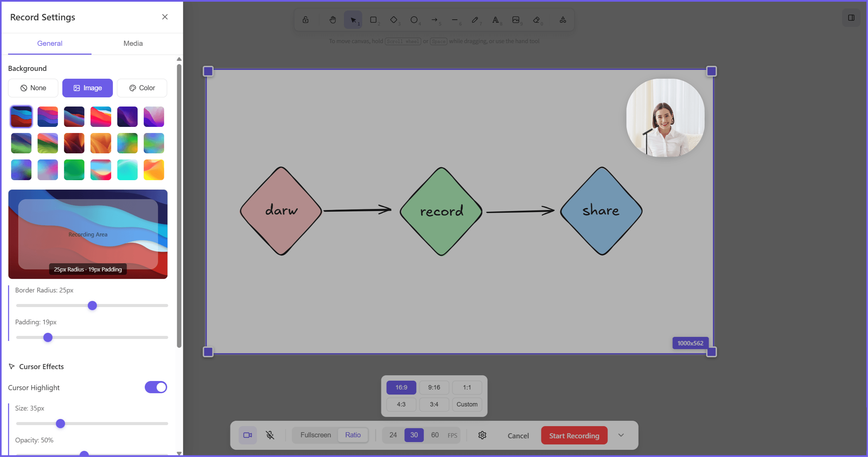Activate the Hand pan tool
868x457 pixels.
point(332,19)
